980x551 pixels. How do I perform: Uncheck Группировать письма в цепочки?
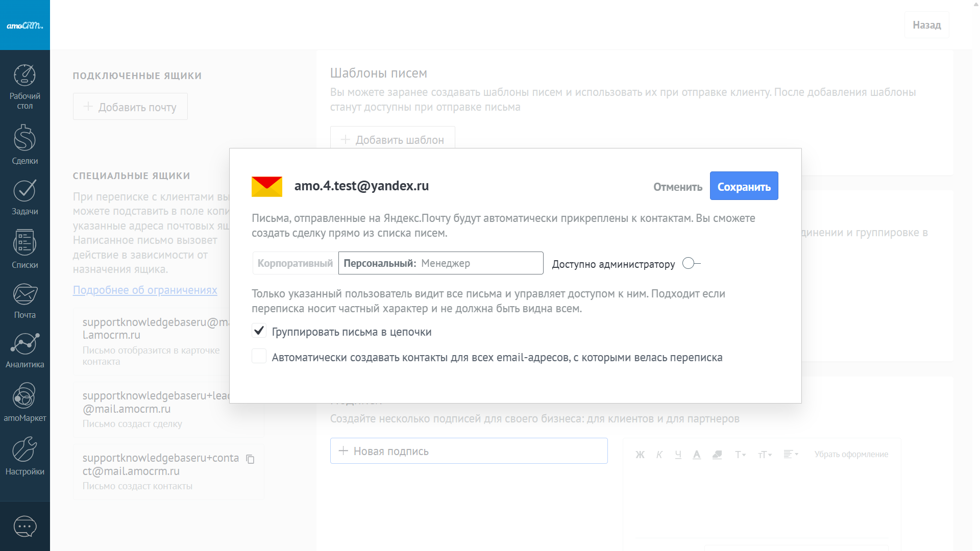[x=259, y=331]
